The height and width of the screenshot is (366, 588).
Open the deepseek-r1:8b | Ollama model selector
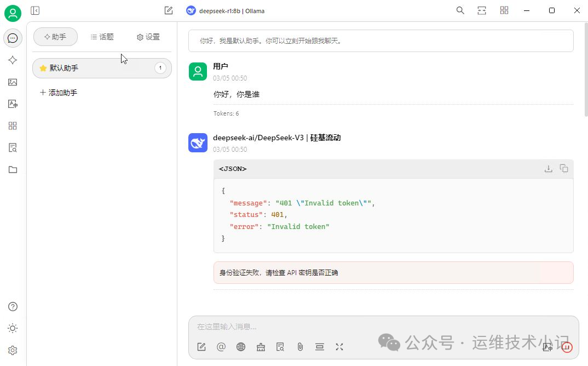[x=226, y=11]
